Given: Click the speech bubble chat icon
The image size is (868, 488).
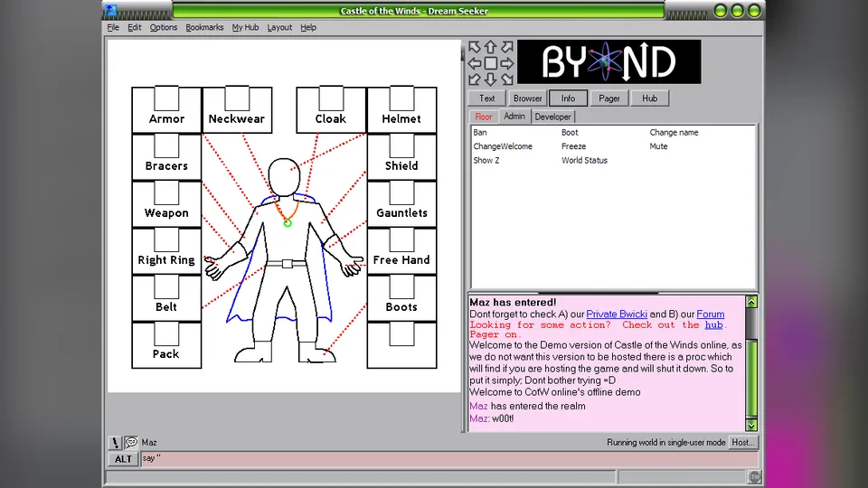Looking at the screenshot, I should pos(131,442).
